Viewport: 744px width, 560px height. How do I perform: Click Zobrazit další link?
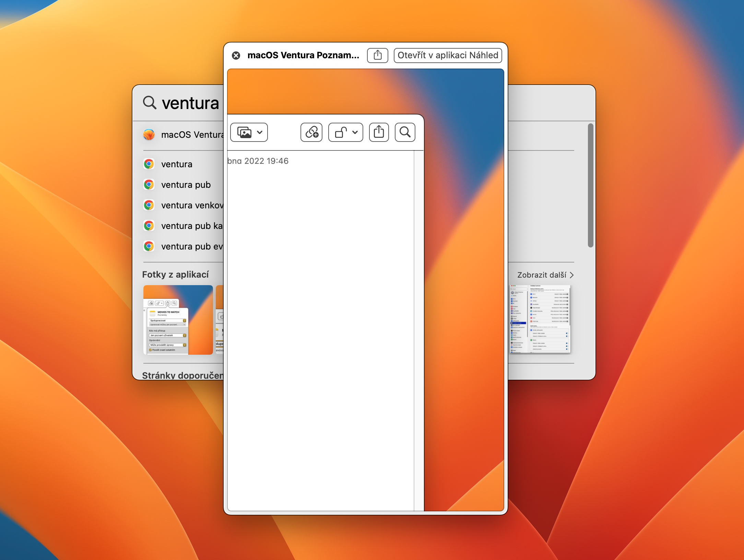click(x=542, y=275)
